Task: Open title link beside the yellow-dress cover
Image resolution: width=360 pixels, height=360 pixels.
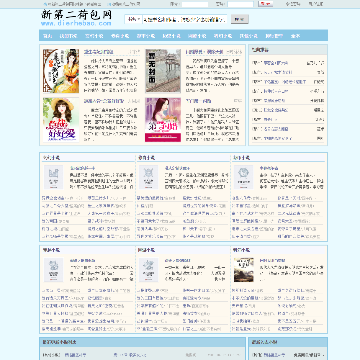Action: coord(98,52)
